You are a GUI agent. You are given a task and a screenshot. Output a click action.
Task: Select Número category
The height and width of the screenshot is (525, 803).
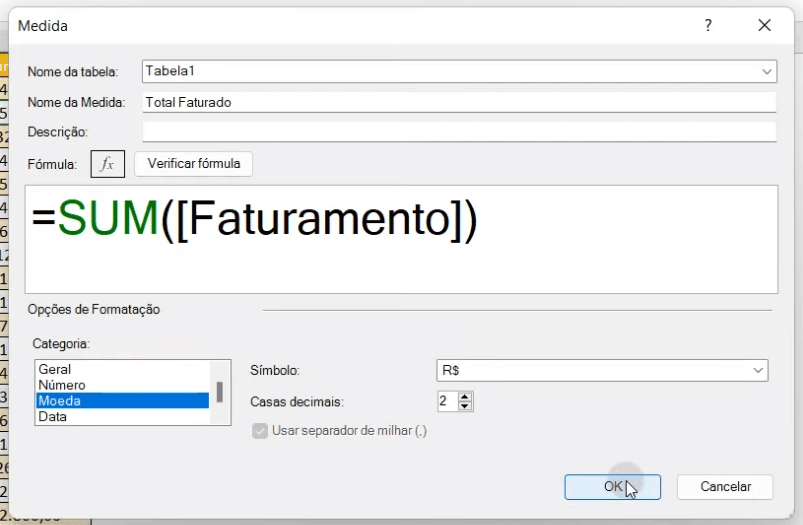[122, 385]
